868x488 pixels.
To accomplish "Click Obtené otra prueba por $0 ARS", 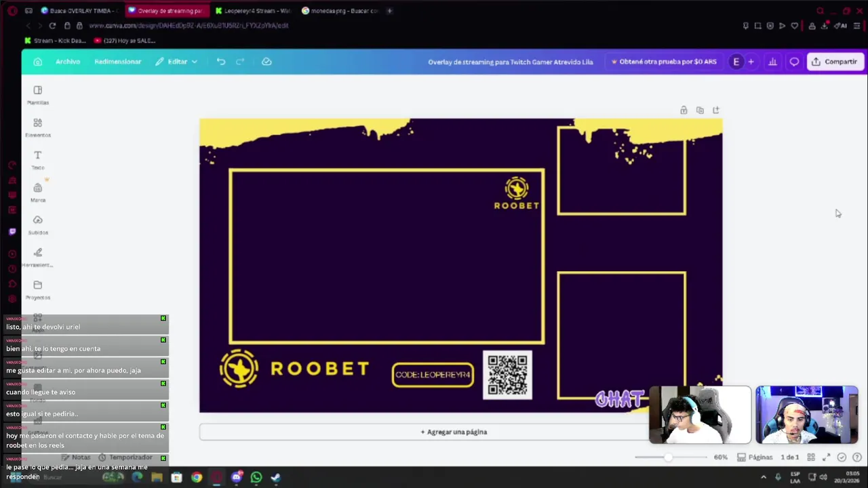I will 664,62.
